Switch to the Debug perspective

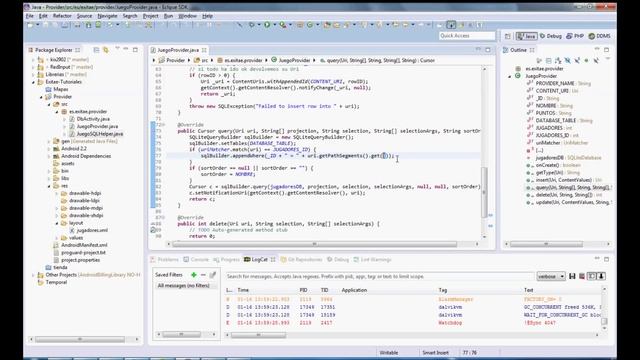[x=551, y=36]
